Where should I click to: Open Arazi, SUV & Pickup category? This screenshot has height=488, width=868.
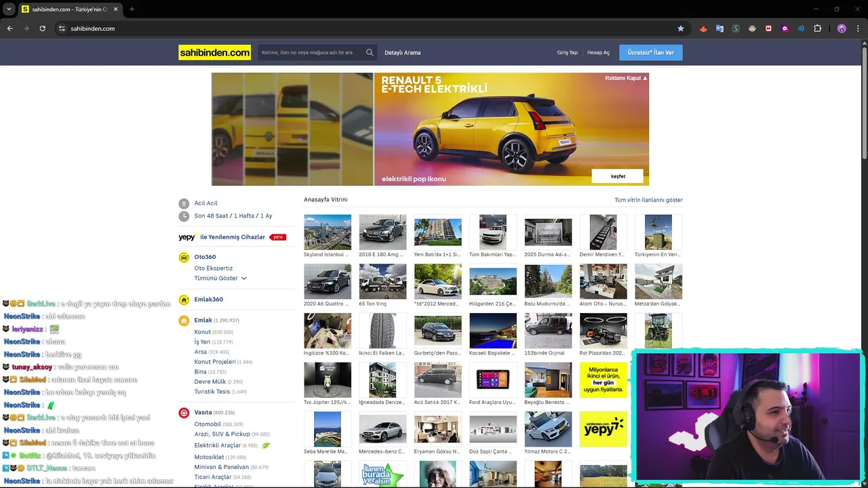click(x=222, y=434)
